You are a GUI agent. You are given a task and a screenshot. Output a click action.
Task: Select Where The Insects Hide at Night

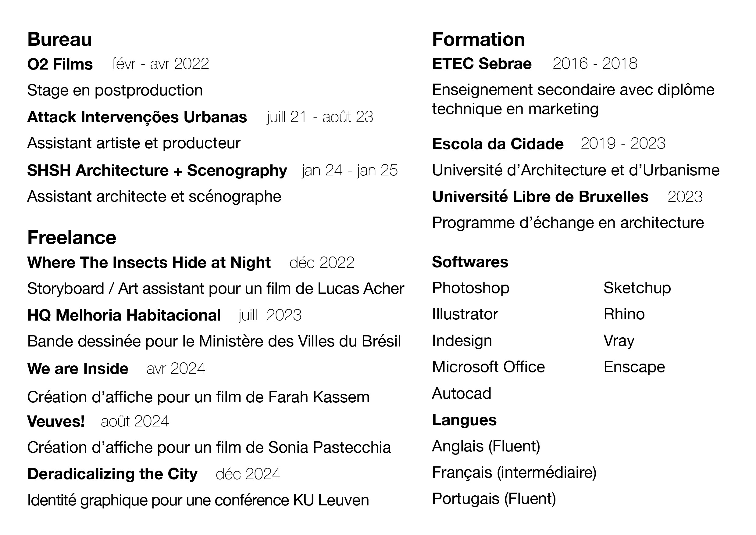pos(149,263)
